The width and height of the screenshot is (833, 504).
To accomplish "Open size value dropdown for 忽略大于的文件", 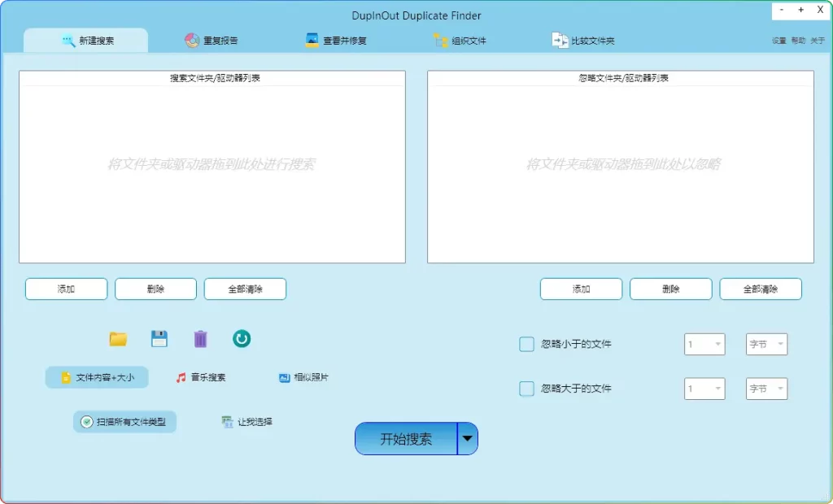I will (x=704, y=389).
